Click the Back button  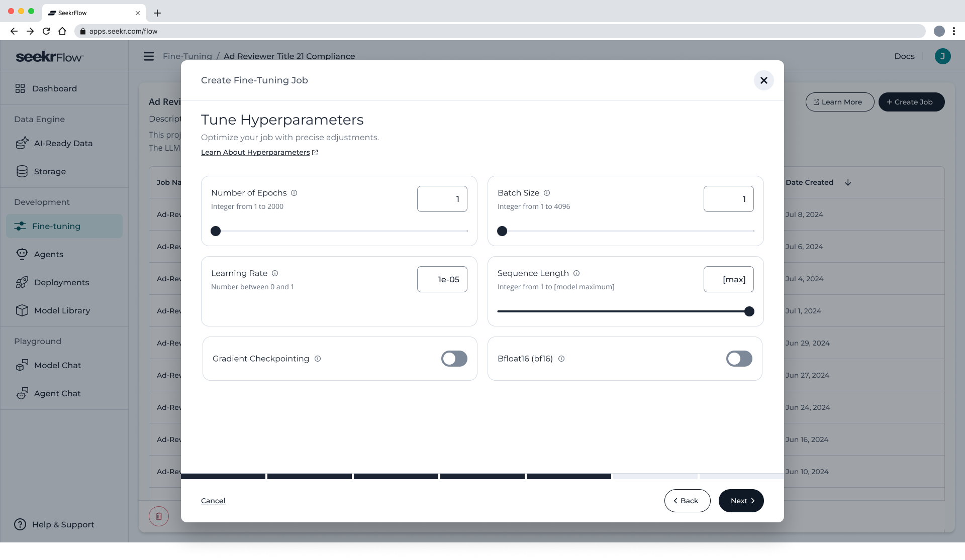687,501
